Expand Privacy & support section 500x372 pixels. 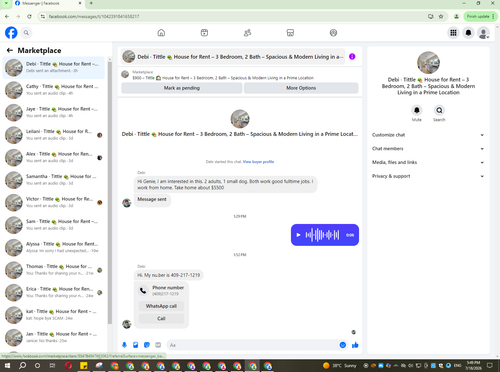[428, 176]
